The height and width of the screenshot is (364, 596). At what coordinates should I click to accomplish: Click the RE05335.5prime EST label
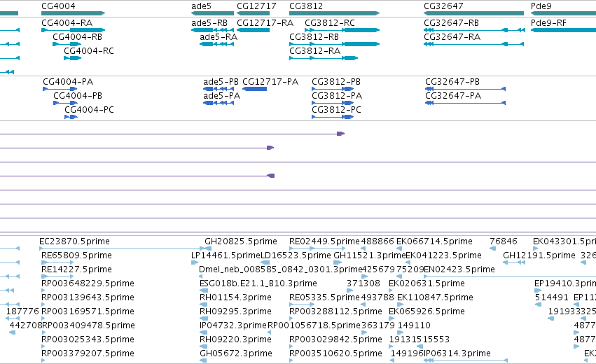click(x=324, y=297)
